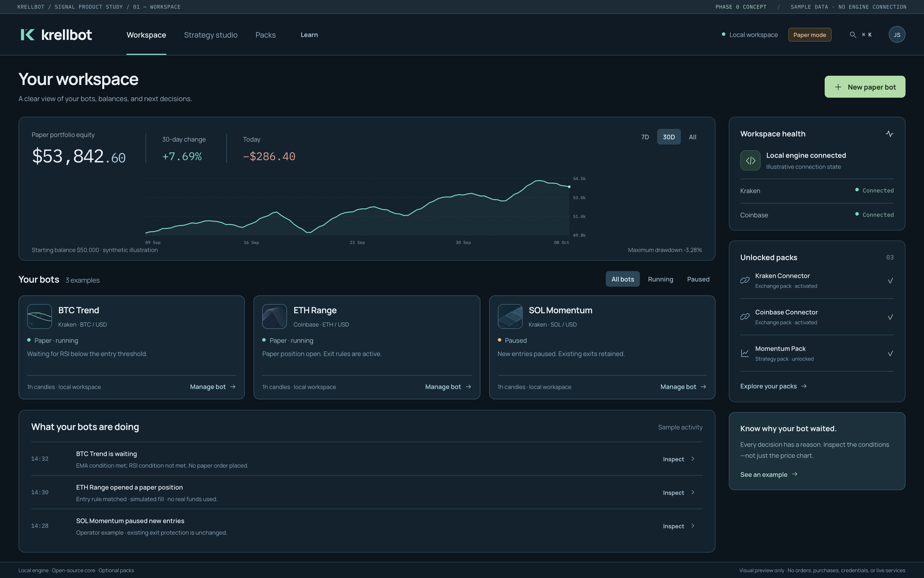
Task: Filter bots by All bots
Action: click(623, 279)
